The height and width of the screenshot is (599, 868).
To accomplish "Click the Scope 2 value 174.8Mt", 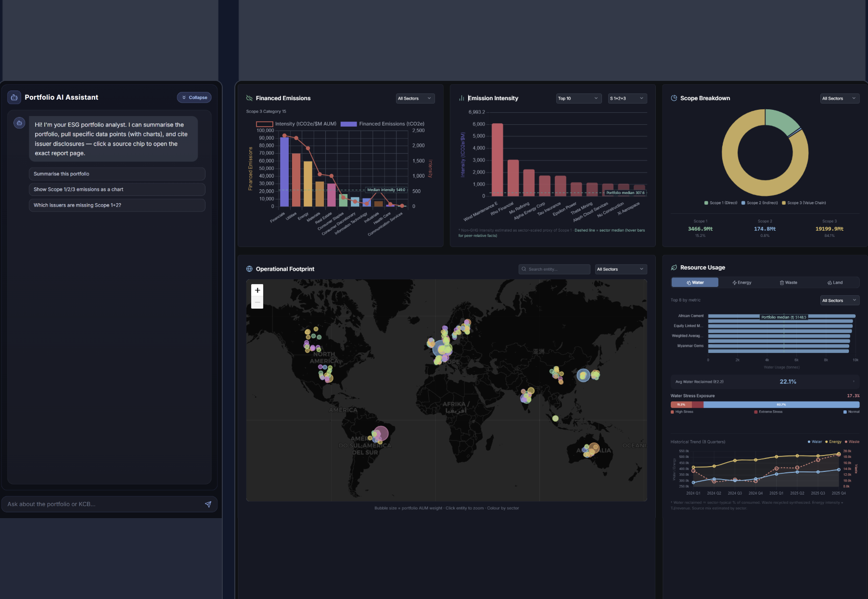I will (765, 229).
